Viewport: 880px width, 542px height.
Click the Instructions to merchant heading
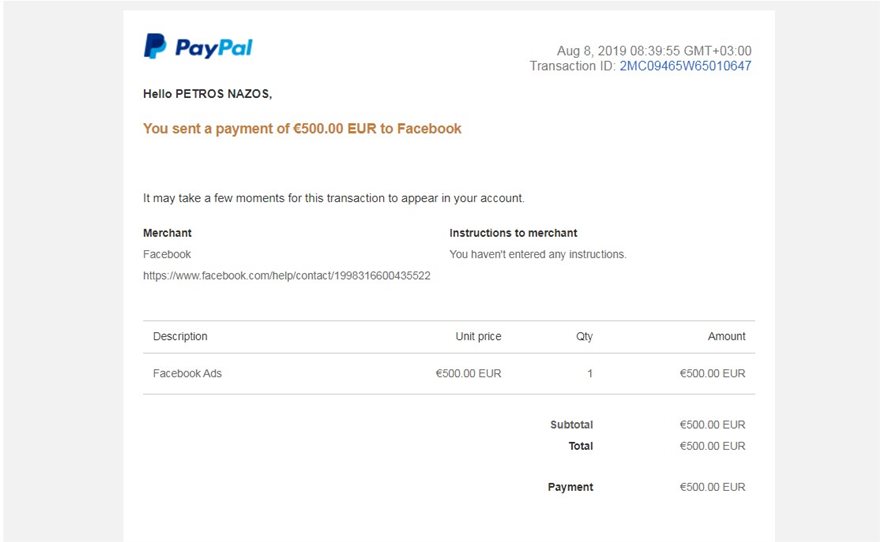(513, 233)
